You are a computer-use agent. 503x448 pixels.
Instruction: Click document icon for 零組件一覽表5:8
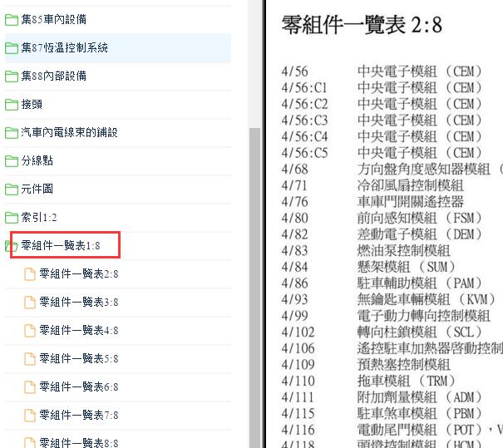30,359
